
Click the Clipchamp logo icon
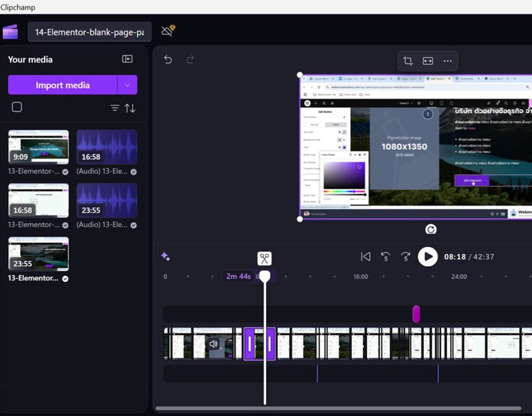10,32
